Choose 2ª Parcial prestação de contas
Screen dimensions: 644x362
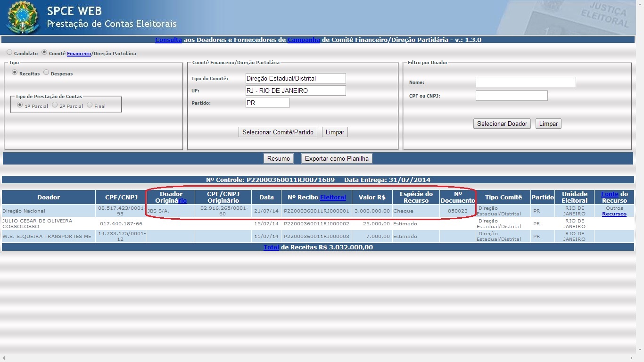click(55, 105)
